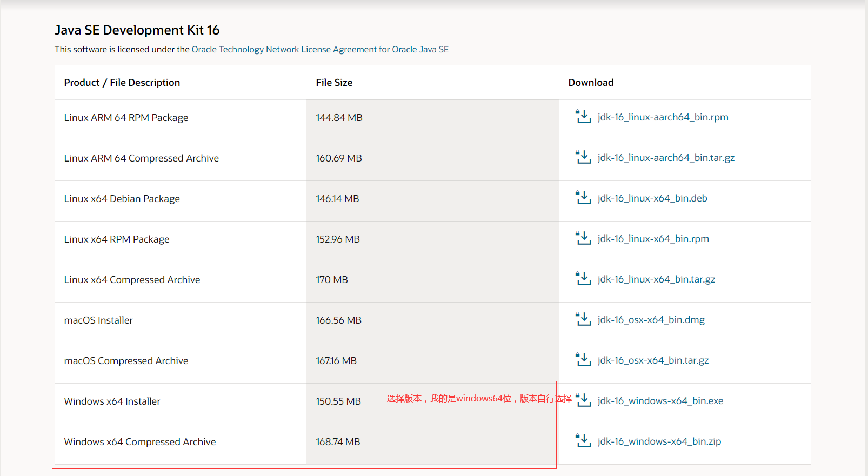This screenshot has height=476, width=868.
Task: Select the Linux x64 Debian Package text
Action: 122,199
